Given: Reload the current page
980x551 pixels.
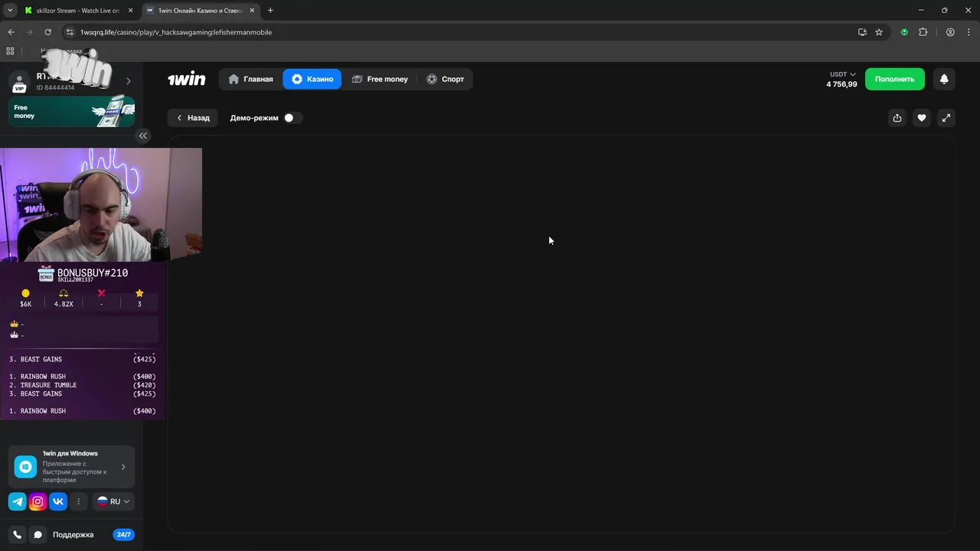Looking at the screenshot, I should coord(47,32).
